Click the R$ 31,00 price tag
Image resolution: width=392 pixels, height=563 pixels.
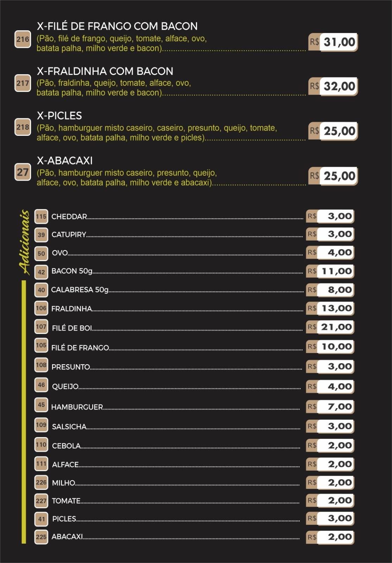click(333, 42)
